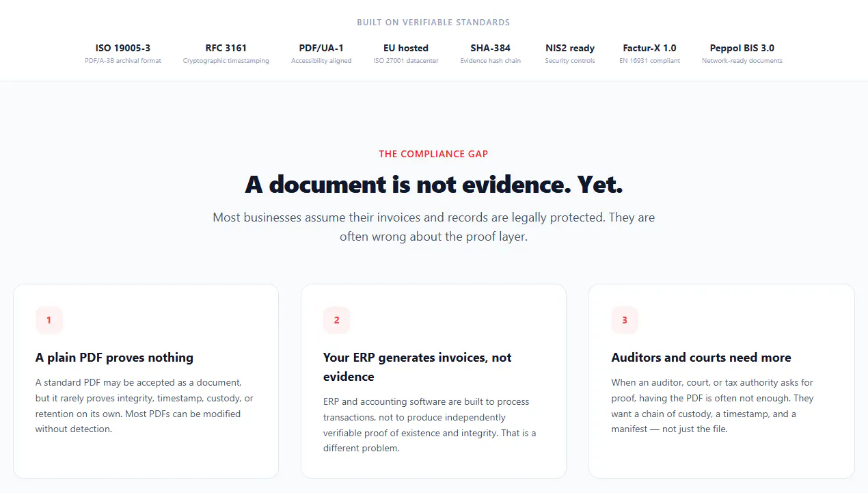Click 'ISO 27001 datacenter' caption
Screen dimensions: 868x493
(406, 61)
